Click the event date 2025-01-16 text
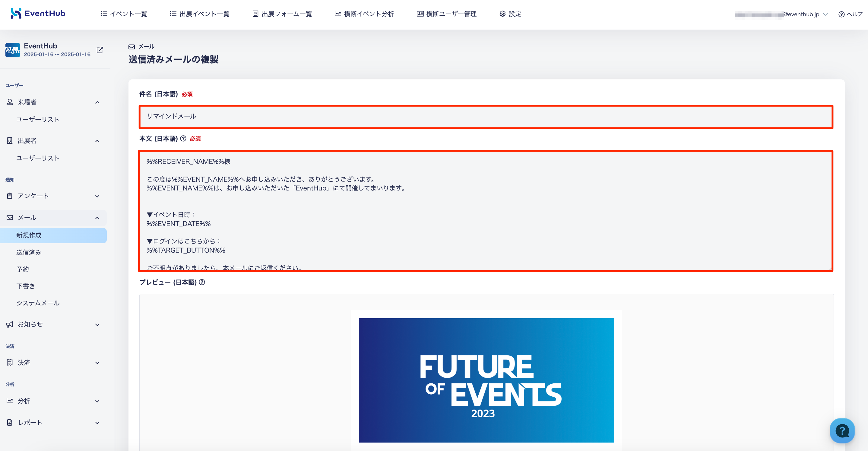 click(x=57, y=54)
